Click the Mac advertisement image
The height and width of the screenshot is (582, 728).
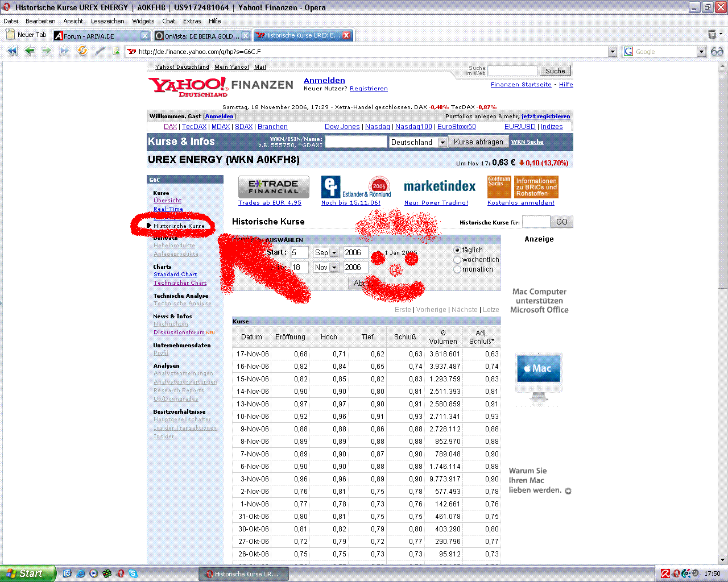tap(539, 378)
